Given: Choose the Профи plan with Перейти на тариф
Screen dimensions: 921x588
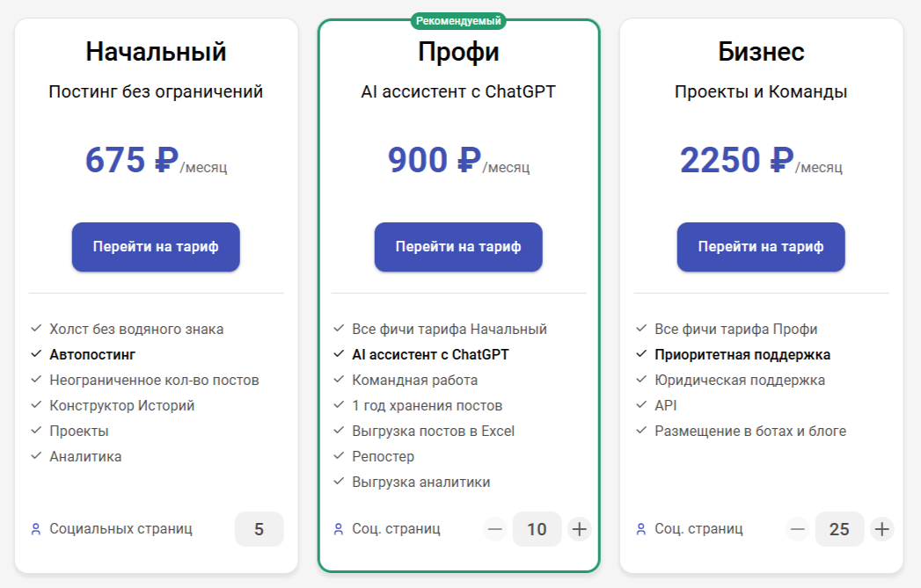Looking at the screenshot, I should click(x=458, y=247).
